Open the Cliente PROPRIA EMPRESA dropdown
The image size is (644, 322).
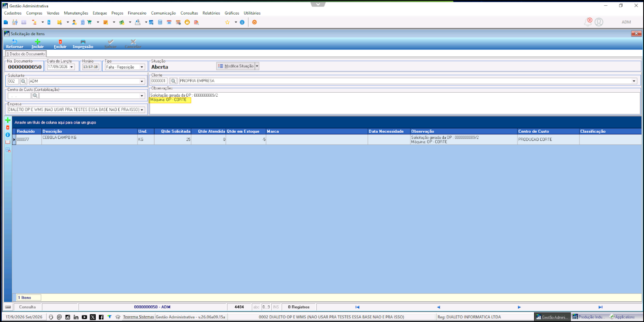click(x=634, y=81)
